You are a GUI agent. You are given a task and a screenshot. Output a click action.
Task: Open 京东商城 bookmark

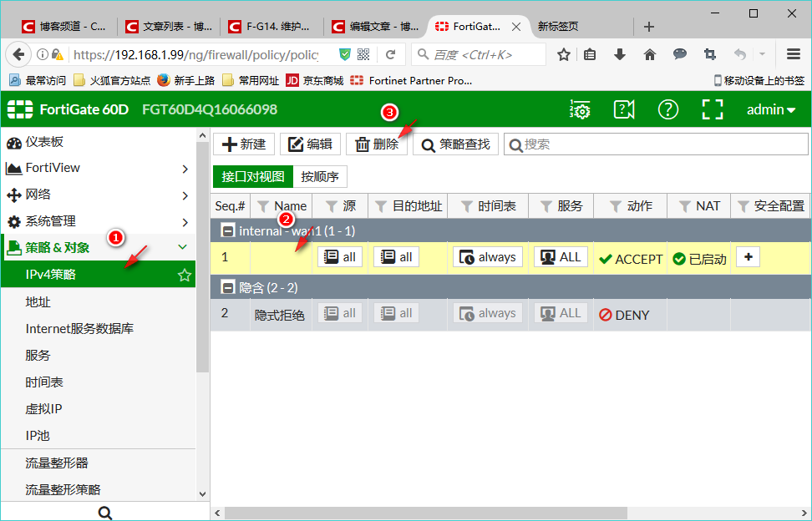(315, 80)
